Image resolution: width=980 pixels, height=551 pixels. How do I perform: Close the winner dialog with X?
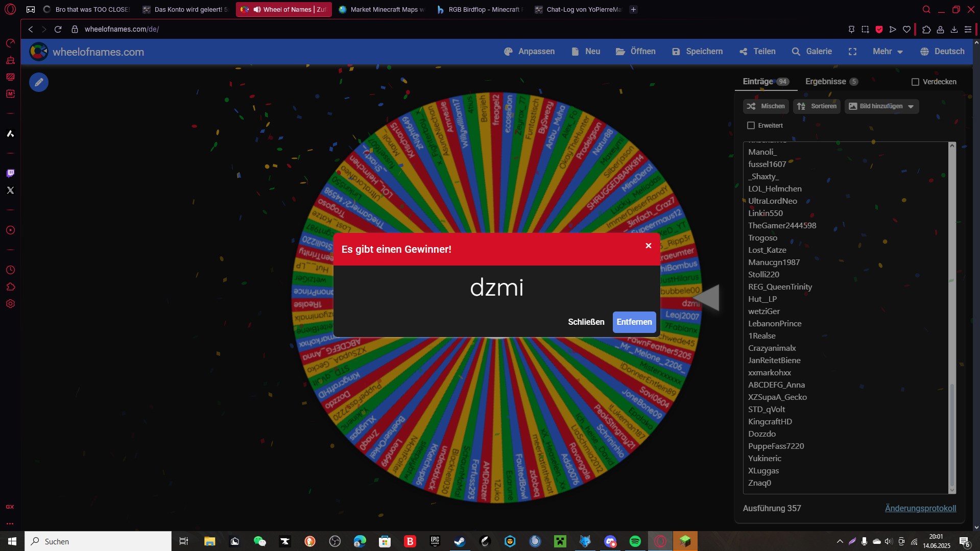pos(649,246)
